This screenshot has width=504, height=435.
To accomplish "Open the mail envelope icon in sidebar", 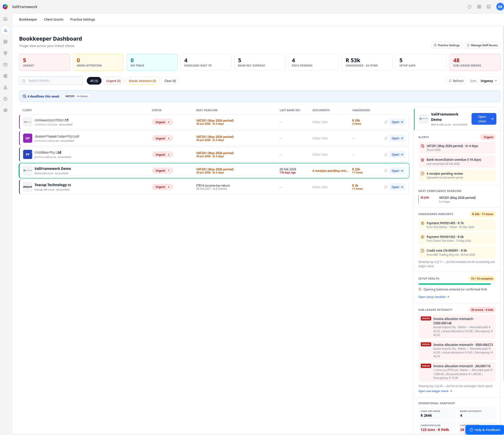I will pyautogui.click(x=5, y=65).
